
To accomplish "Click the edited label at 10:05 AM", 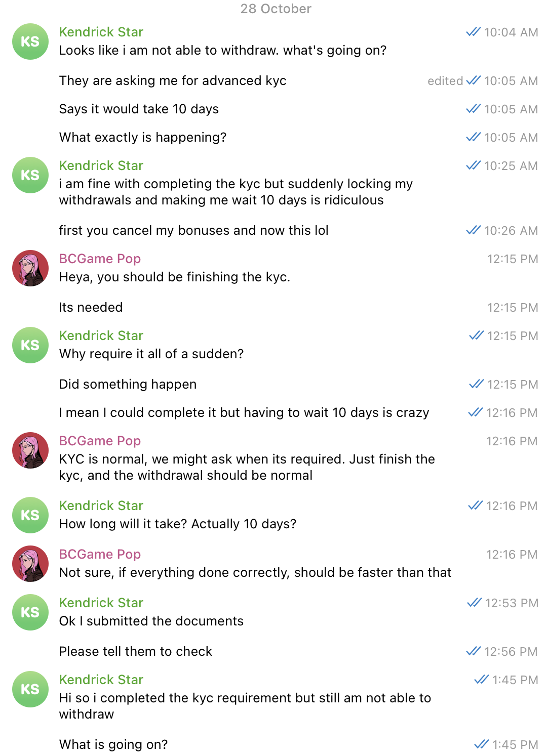I will (x=445, y=81).
